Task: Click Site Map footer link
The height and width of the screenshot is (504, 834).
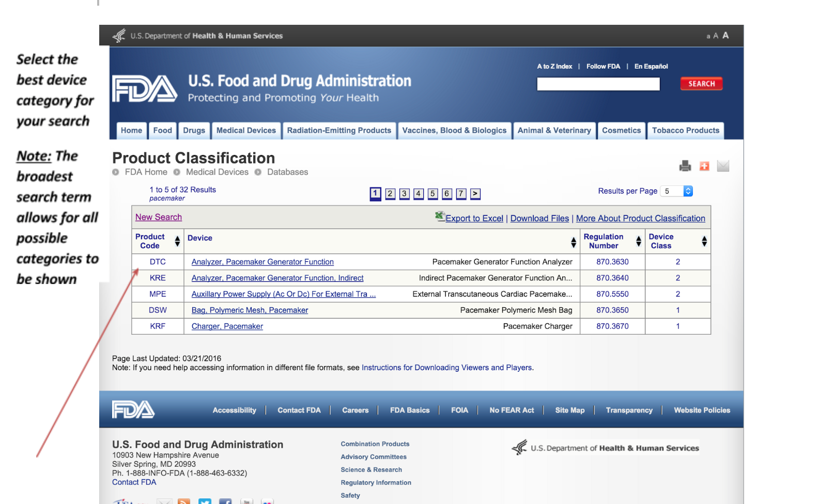Action: click(570, 411)
